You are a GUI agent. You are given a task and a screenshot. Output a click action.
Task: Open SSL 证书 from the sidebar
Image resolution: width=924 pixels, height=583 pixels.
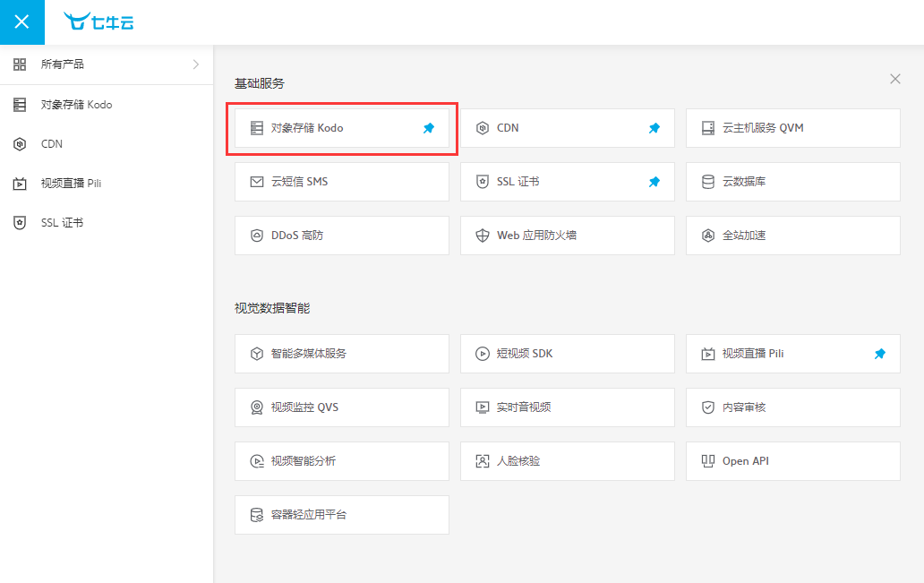click(x=107, y=223)
